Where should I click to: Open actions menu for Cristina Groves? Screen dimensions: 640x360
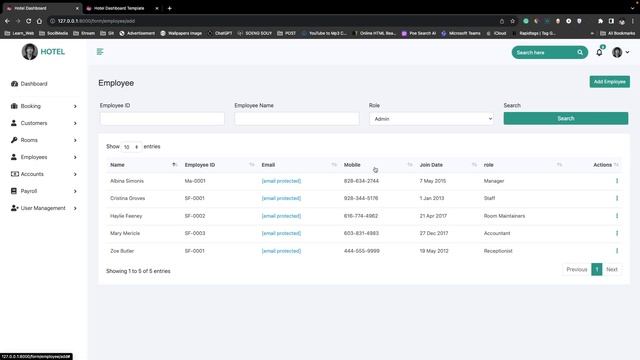(617, 198)
